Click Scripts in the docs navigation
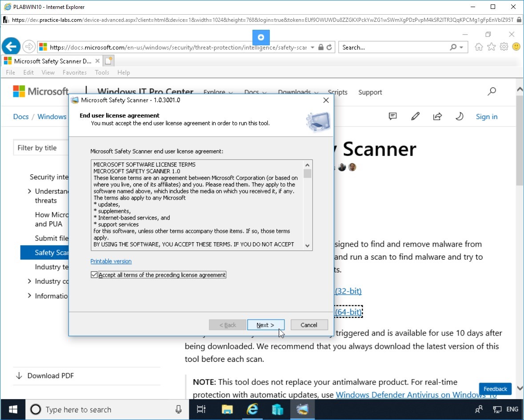The height and width of the screenshot is (420, 524). coord(337,92)
